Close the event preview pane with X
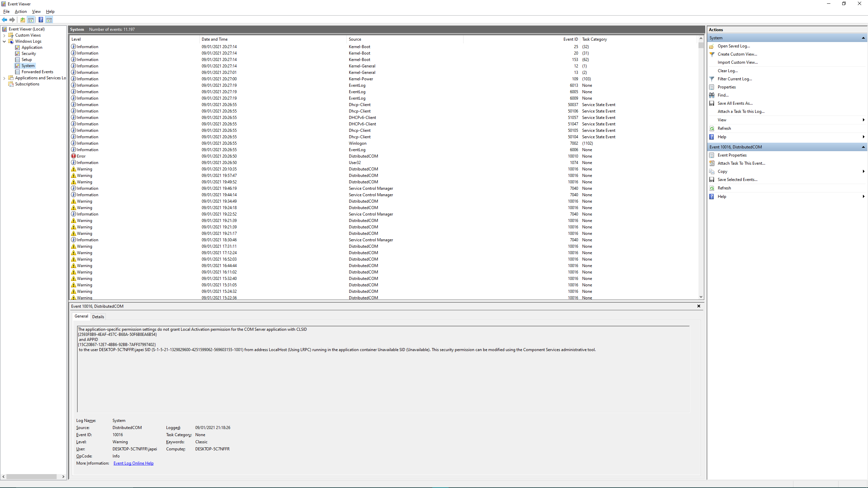This screenshot has width=868, height=488. tap(698, 306)
